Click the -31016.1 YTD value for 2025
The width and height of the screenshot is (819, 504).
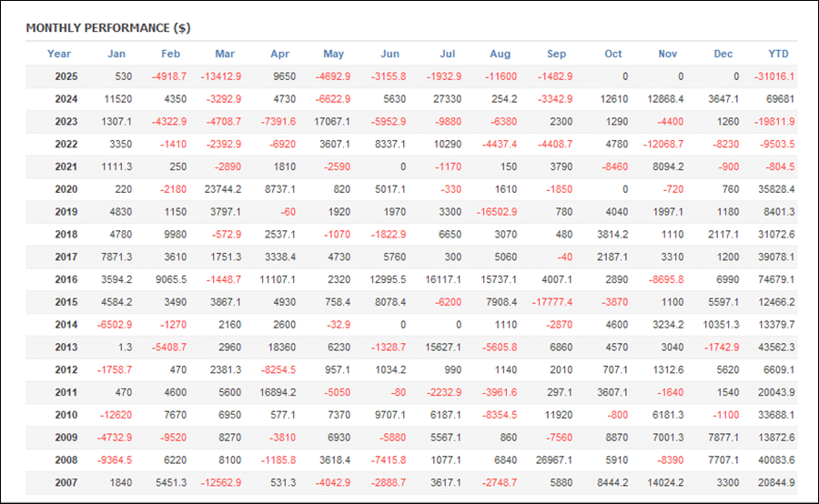(773, 76)
